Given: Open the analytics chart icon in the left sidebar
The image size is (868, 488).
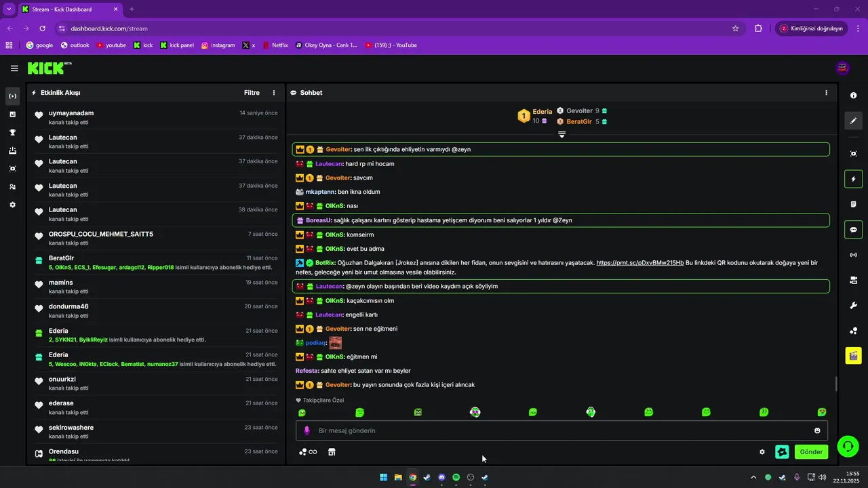Looking at the screenshot, I should (x=12, y=114).
